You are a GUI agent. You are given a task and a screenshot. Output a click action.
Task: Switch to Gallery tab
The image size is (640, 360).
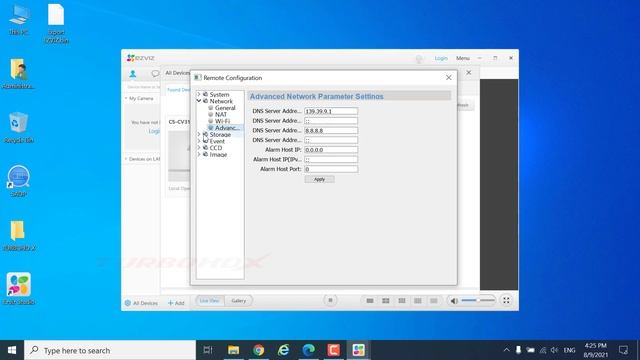coord(239,301)
